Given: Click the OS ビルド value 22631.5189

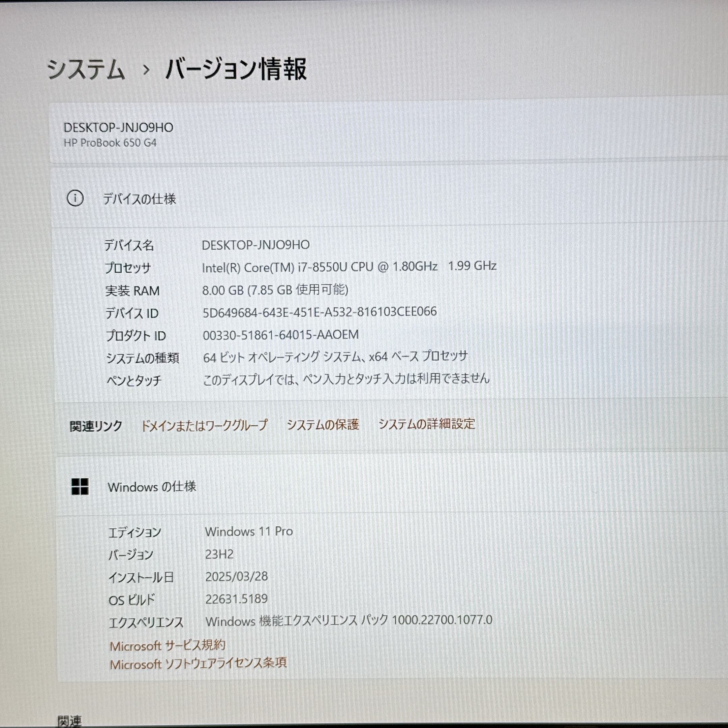Looking at the screenshot, I should click(236, 599).
